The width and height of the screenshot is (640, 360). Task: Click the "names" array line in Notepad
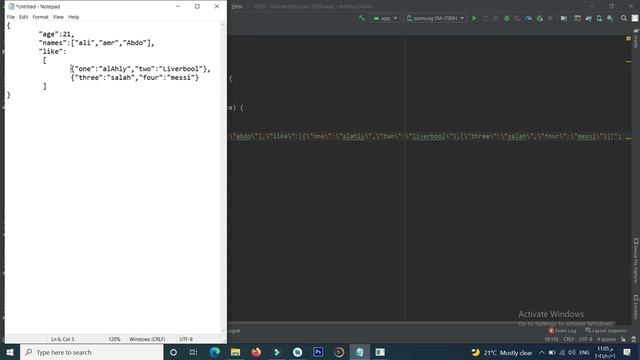click(x=97, y=43)
